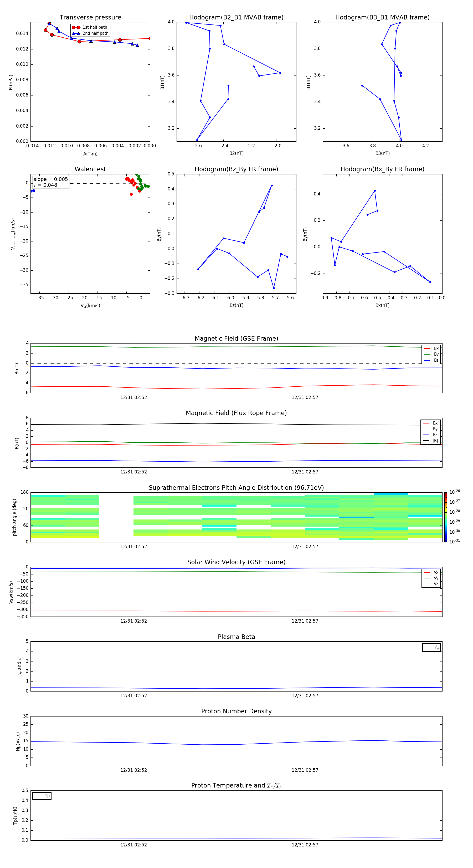Click the Vy legend entry
Image resolution: width=473 pixels, height=868 pixels.
(x=431, y=578)
